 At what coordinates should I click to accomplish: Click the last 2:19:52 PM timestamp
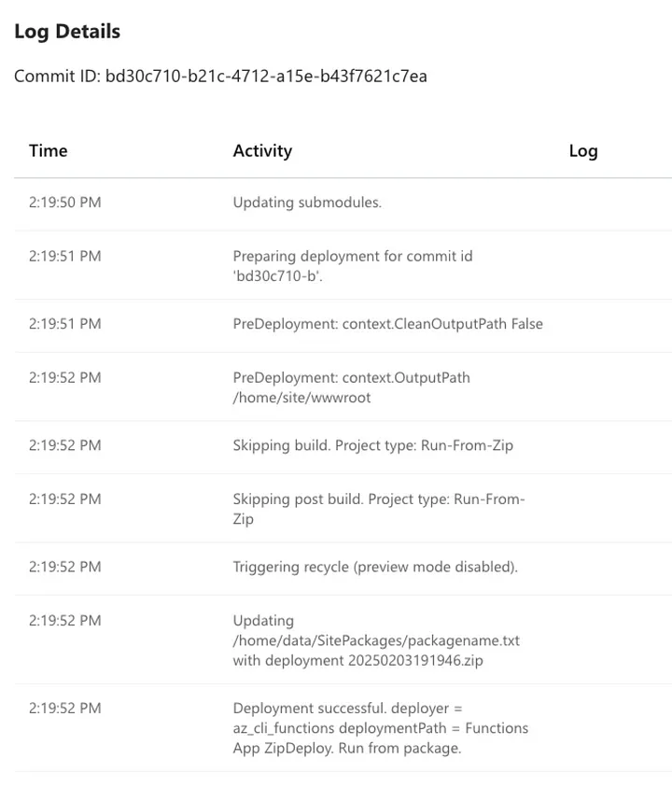pos(64,708)
